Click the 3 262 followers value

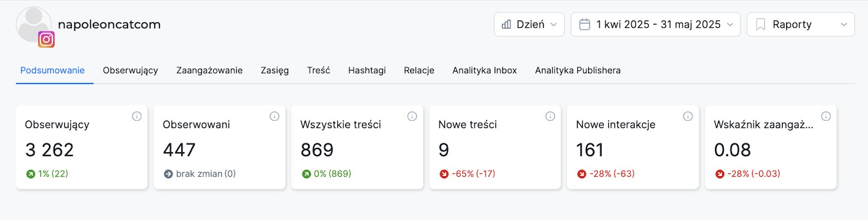point(49,150)
